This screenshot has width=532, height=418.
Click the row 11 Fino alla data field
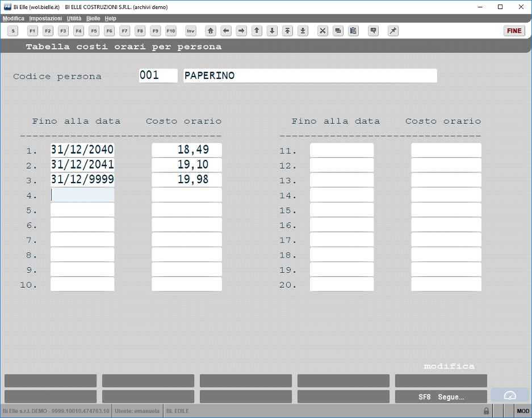(342, 150)
